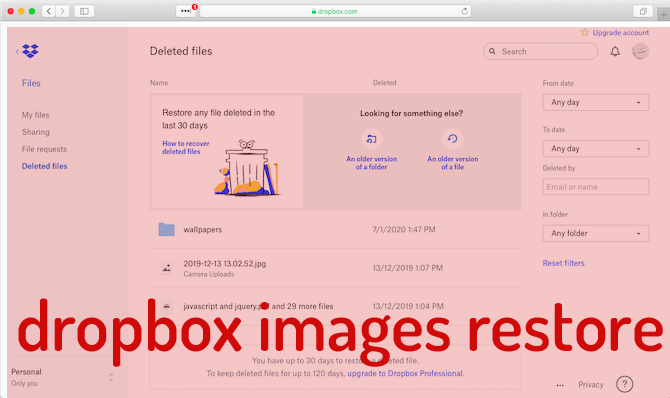Select the wallpapers row name
Image resolution: width=670 pixels, height=398 pixels.
203,230
